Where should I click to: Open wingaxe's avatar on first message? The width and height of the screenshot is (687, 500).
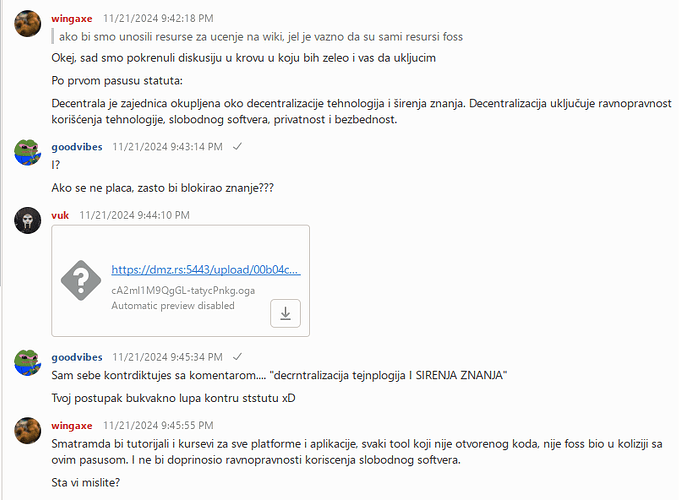pyautogui.click(x=28, y=24)
